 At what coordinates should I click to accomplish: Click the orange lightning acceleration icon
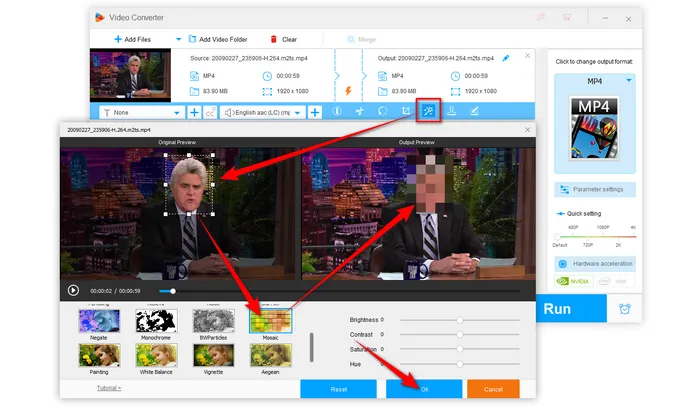click(348, 91)
